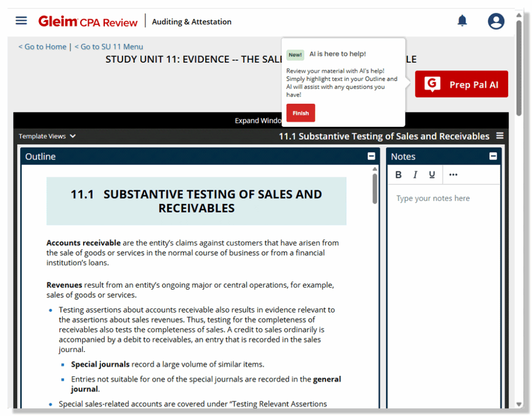This screenshot has height=416, width=532.
Task: Navigate using the Go to SU 11 Menu link
Action: tap(109, 46)
